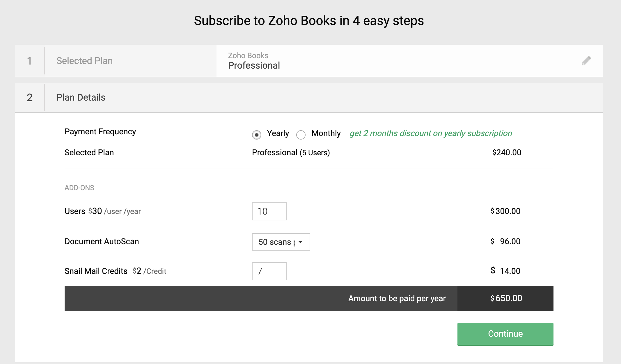Screen dimensions: 621x364
Task: Open the Plan Details step header
Action: [309, 98]
